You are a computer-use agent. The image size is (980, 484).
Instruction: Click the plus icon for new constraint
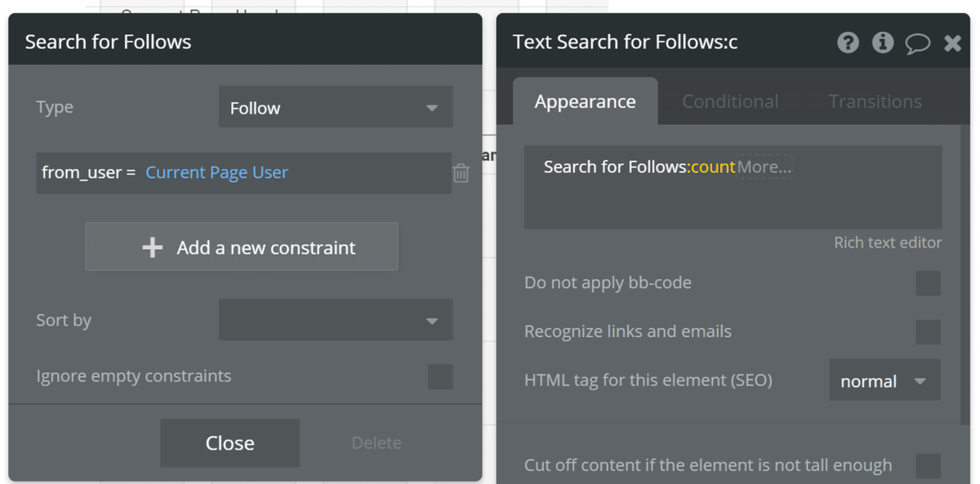tap(153, 247)
